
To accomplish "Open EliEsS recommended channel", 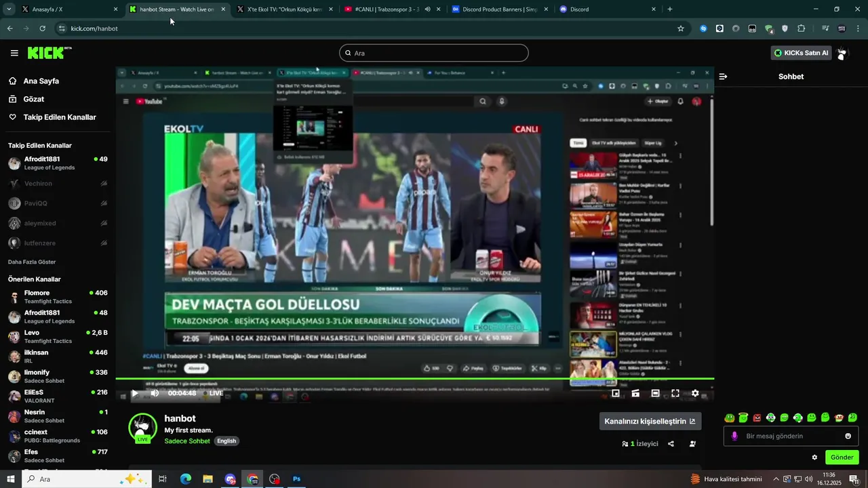I will point(58,396).
